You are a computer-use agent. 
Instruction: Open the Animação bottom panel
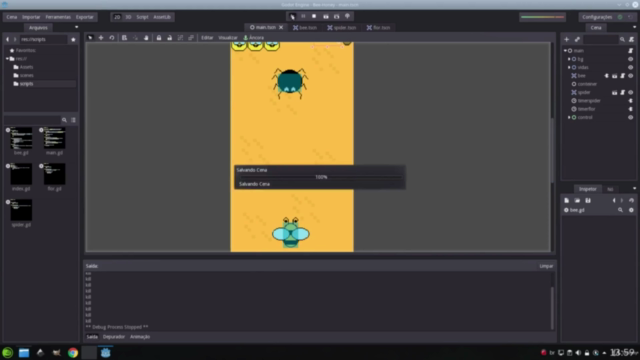click(140, 337)
